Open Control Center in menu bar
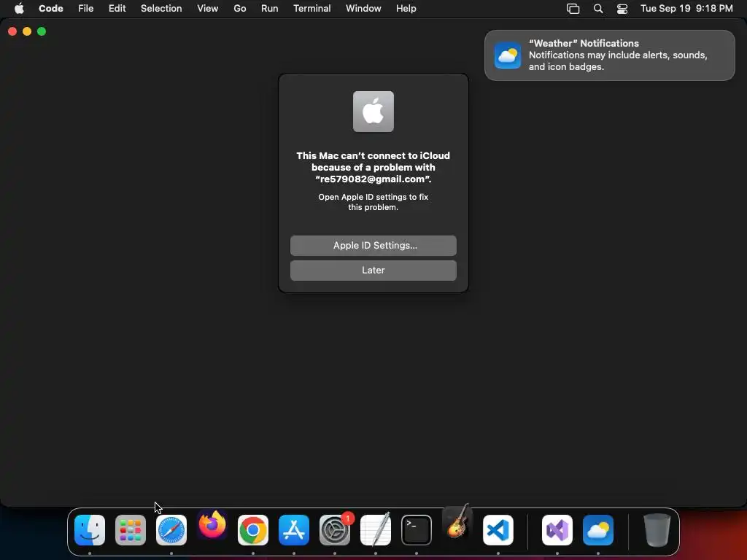 [x=622, y=9]
